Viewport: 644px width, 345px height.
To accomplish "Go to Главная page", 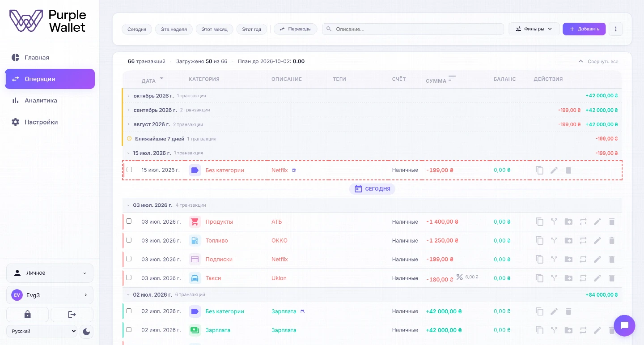I will [50, 57].
